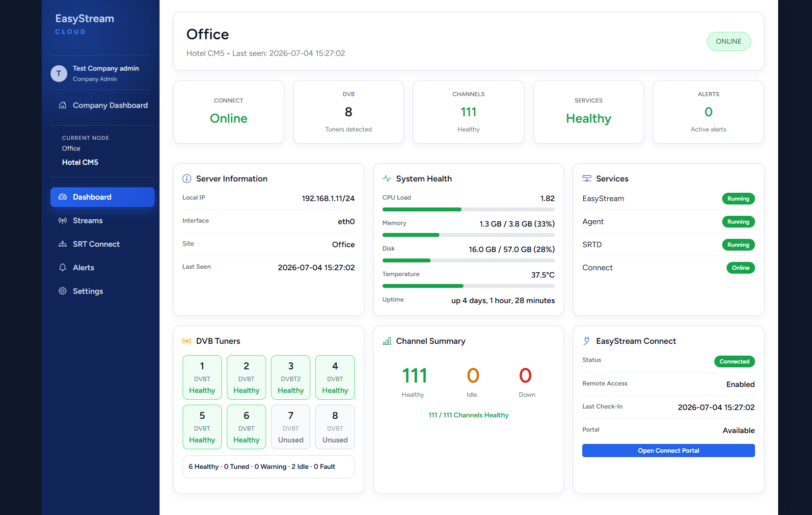
Task: Click the Site value Office
Action: click(x=343, y=244)
